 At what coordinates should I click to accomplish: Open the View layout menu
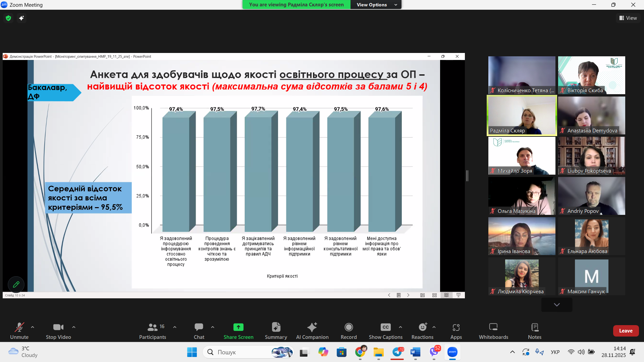(628, 18)
